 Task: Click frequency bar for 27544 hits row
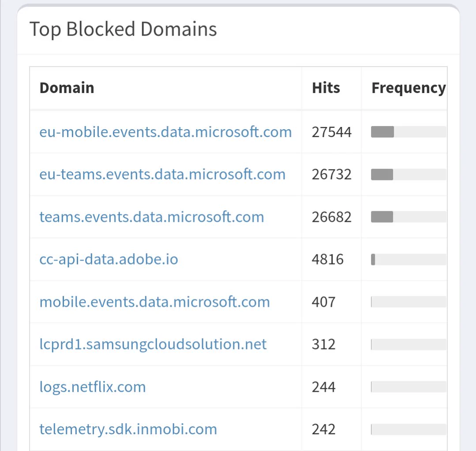(409, 132)
